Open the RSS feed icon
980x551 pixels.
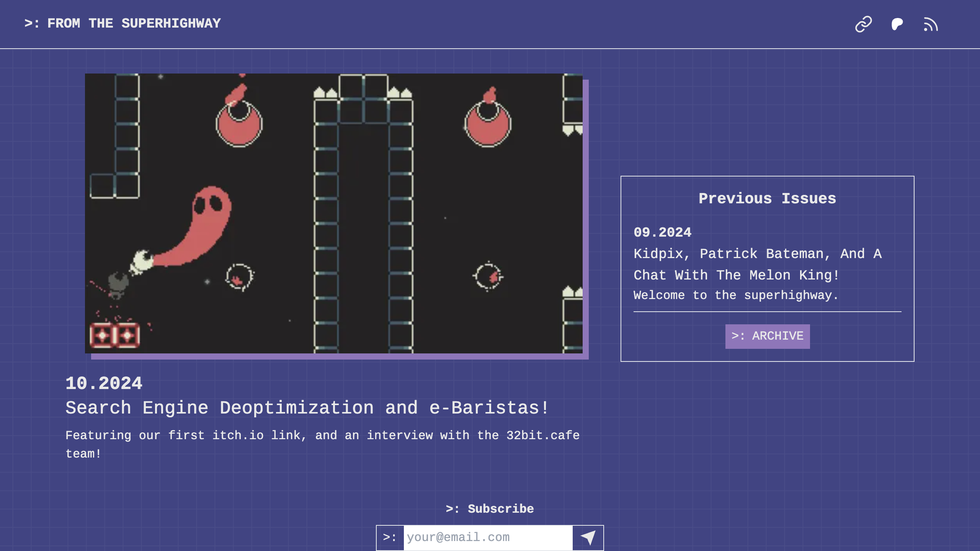pos(931,24)
